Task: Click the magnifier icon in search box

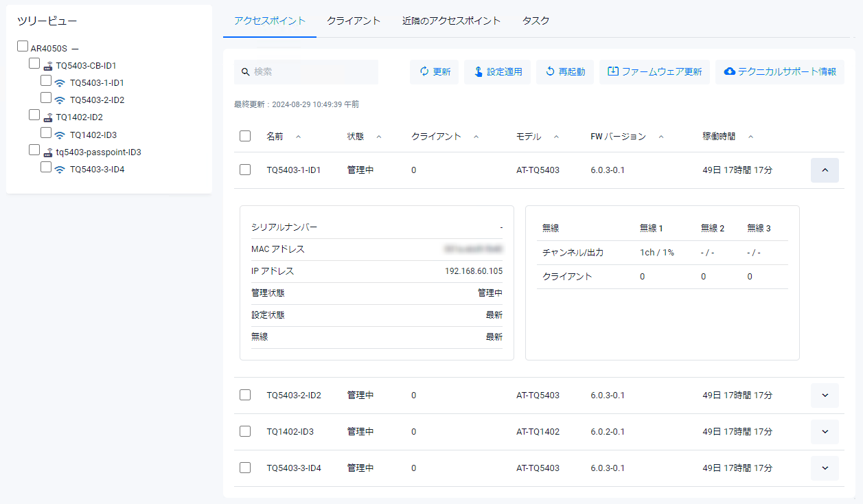Action: tap(245, 72)
